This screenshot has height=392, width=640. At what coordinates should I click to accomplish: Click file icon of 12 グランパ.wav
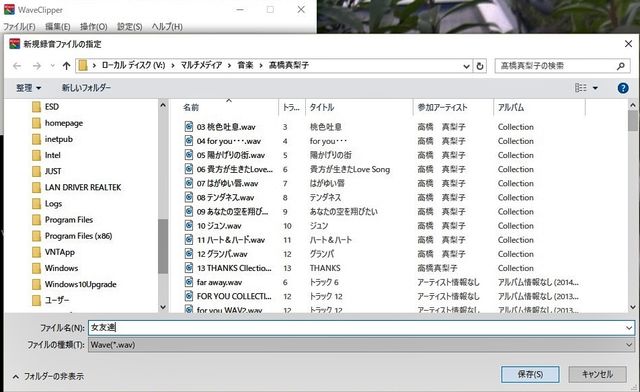(x=189, y=254)
